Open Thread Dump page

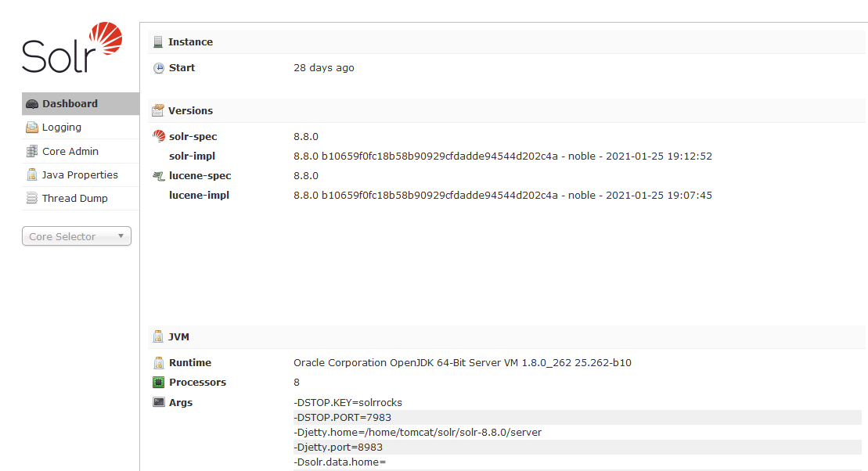[x=81, y=198]
